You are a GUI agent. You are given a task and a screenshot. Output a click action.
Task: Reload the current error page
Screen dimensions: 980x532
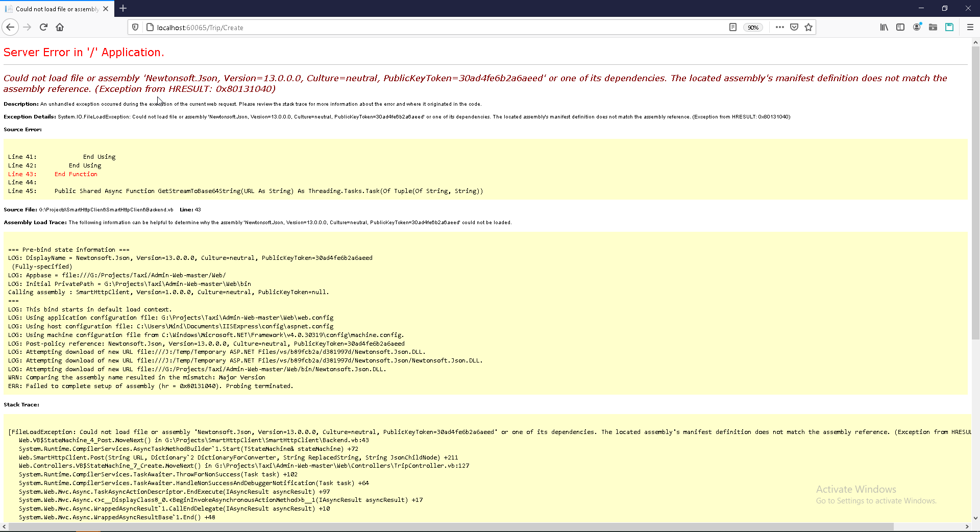(43, 27)
